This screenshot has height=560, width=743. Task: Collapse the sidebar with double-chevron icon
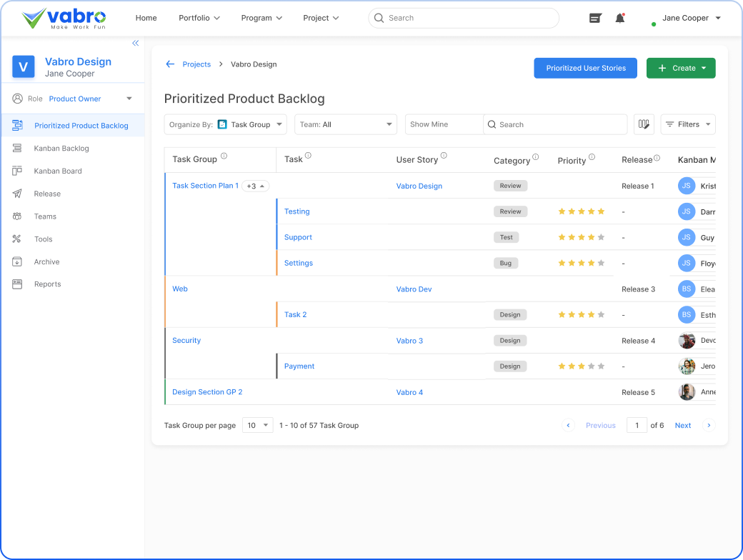coord(135,44)
